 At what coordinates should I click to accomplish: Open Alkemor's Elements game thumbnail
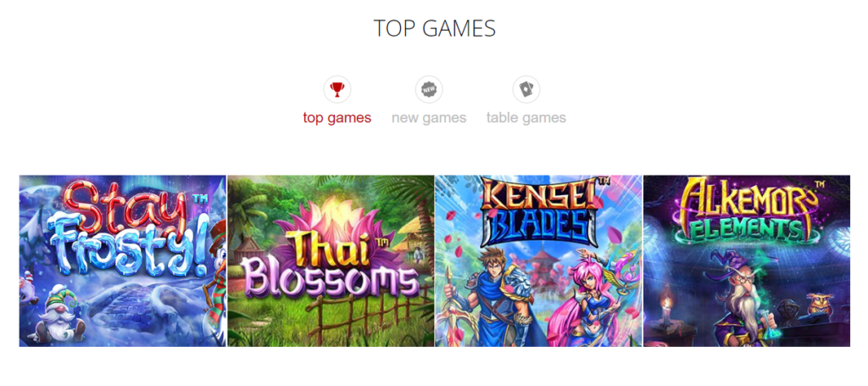click(747, 260)
